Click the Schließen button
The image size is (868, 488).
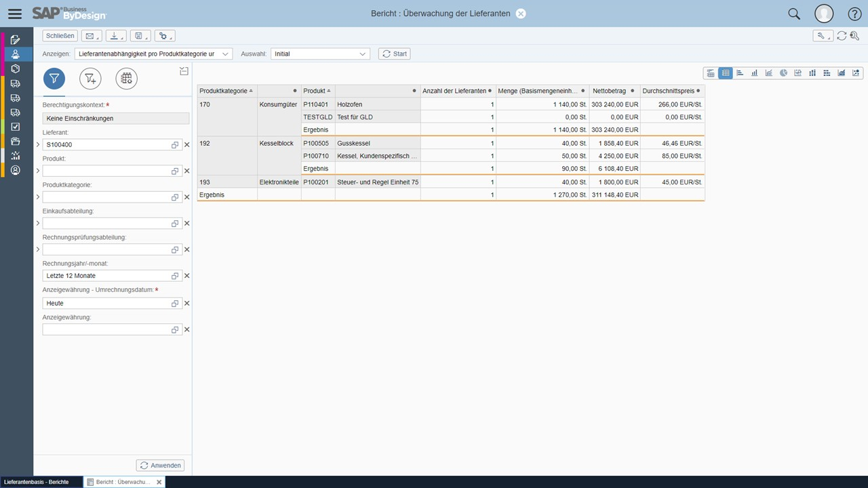coord(60,36)
